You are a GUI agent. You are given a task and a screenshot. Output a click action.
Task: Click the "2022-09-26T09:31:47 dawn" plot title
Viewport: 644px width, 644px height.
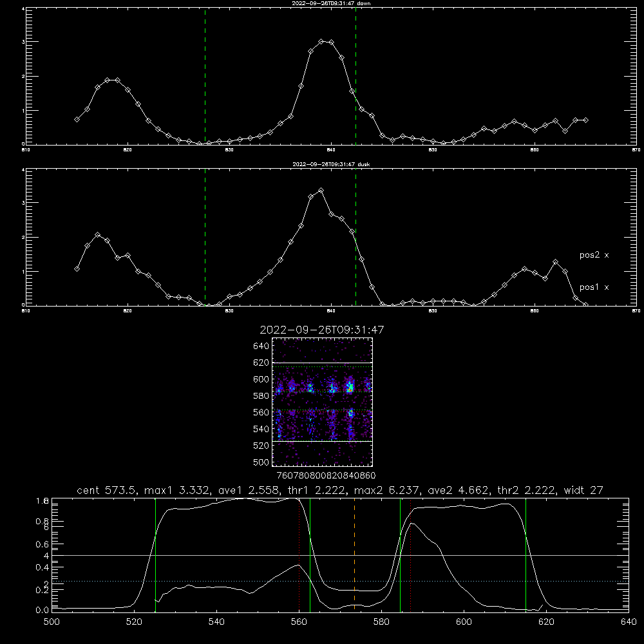point(331,3)
